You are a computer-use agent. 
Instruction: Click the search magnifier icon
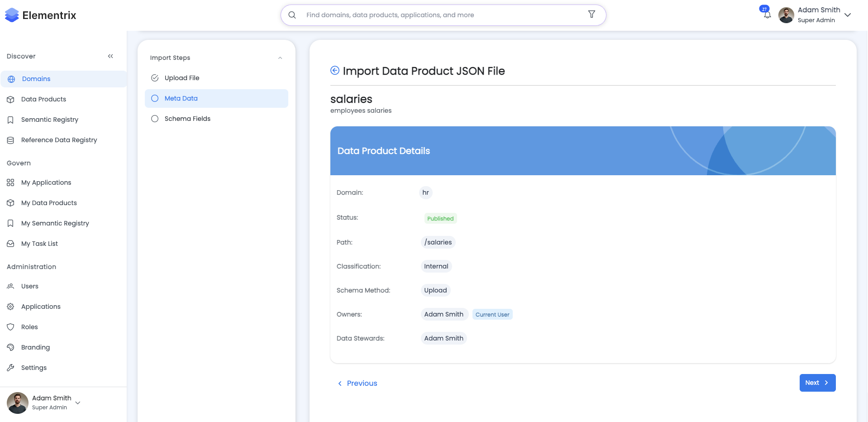point(292,15)
